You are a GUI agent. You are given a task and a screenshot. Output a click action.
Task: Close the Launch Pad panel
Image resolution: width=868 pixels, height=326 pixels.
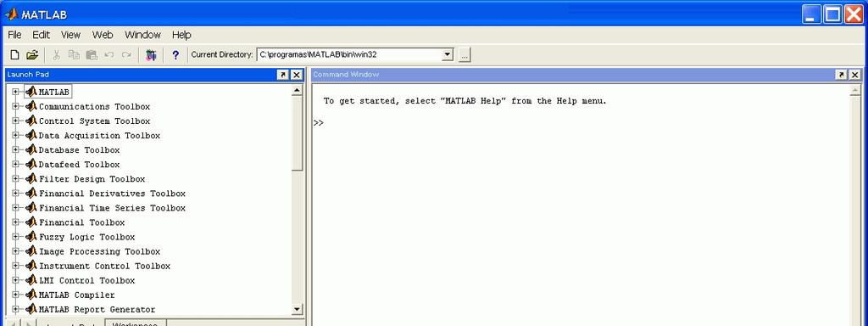pyautogui.click(x=297, y=75)
